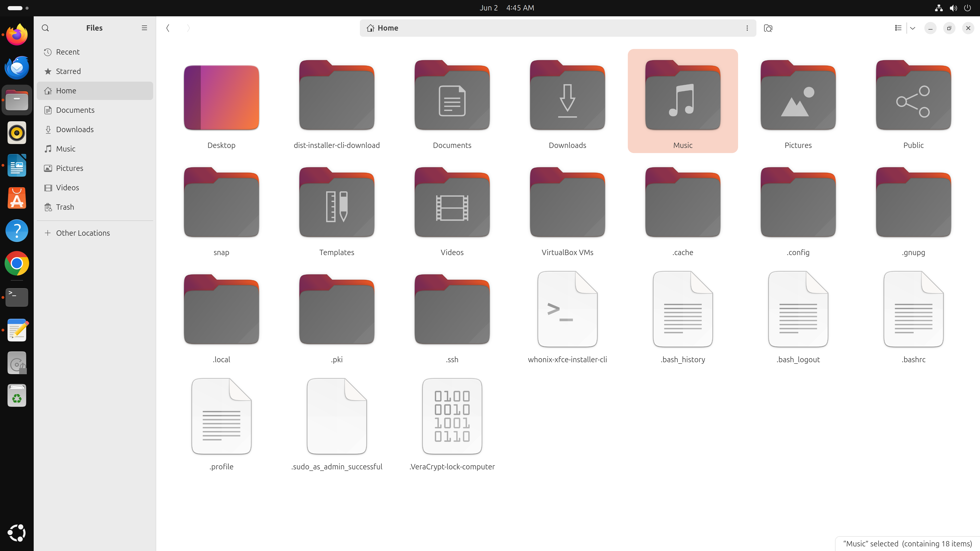Image resolution: width=980 pixels, height=551 pixels.
Task: Open the clock and calendar panel
Action: coord(506,8)
